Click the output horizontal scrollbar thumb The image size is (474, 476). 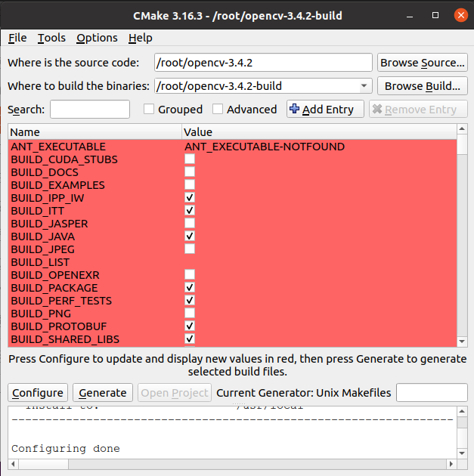(43, 464)
